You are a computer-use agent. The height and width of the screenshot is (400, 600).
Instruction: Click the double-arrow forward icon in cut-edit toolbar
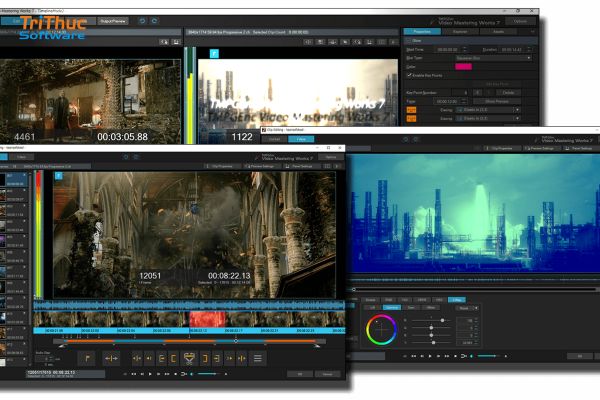229,359
